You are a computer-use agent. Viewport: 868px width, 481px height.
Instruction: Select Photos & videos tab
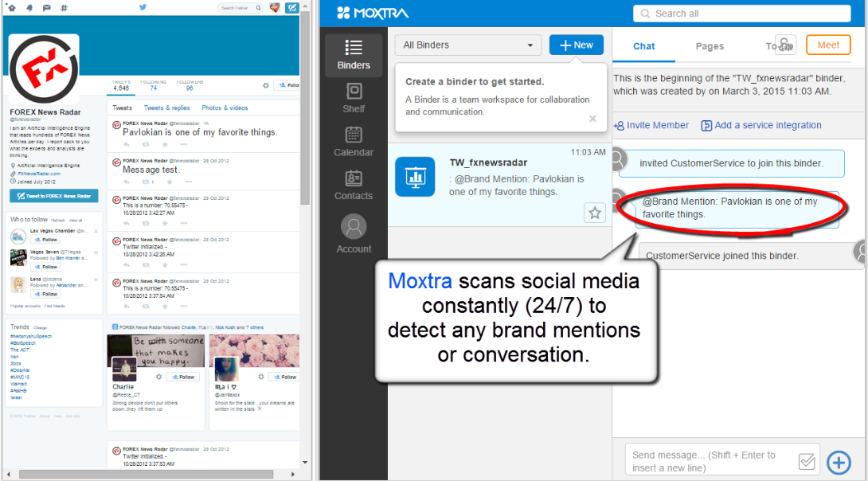pyautogui.click(x=225, y=108)
